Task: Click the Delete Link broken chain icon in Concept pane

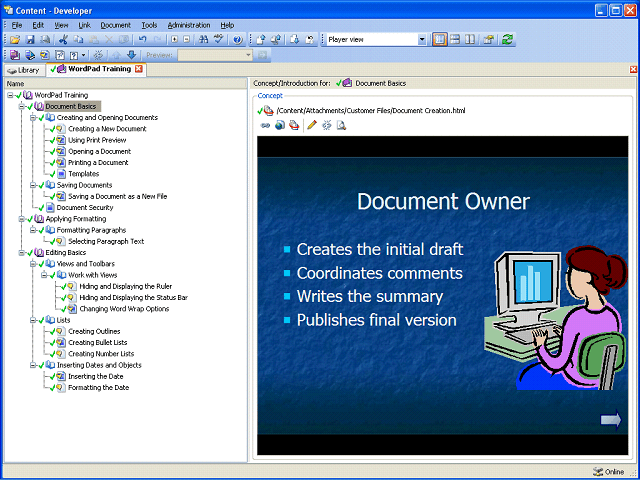Action: (x=327, y=125)
